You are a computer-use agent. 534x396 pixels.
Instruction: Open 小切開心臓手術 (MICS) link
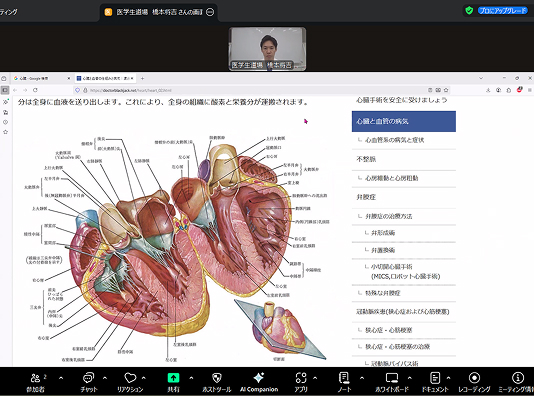[405, 271]
